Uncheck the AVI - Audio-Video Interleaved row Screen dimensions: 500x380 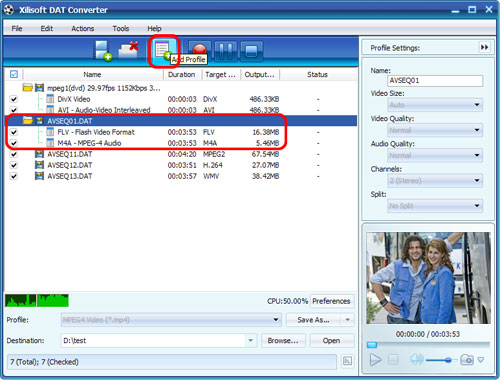point(14,110)
